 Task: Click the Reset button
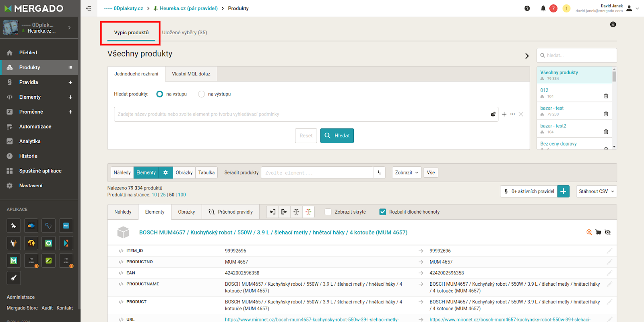pos(306,136)
